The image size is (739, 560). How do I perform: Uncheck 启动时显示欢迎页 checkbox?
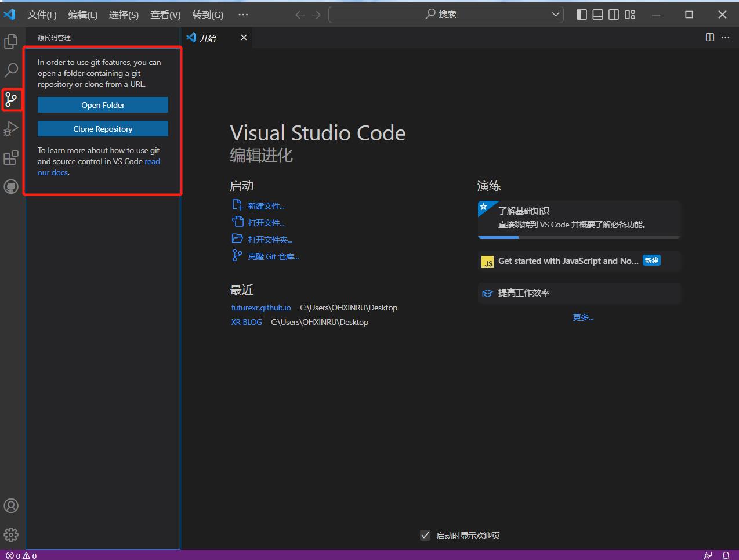coord(425,535)
